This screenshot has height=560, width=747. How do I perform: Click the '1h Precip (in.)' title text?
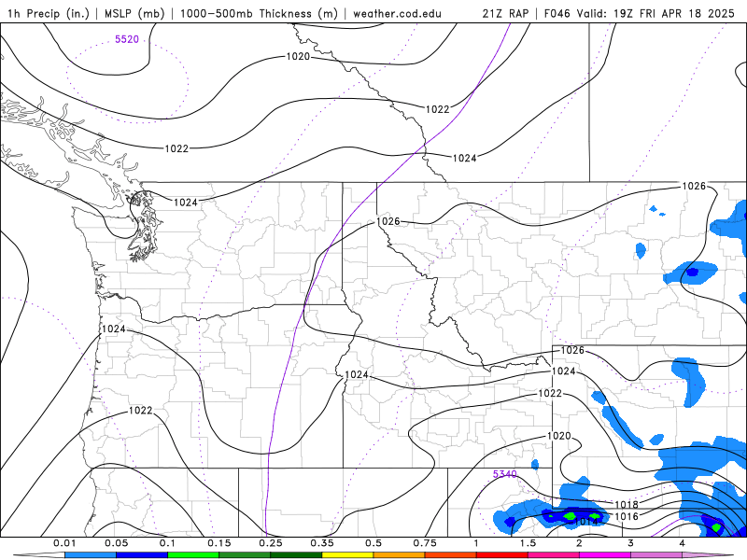(x=49, y=13)
